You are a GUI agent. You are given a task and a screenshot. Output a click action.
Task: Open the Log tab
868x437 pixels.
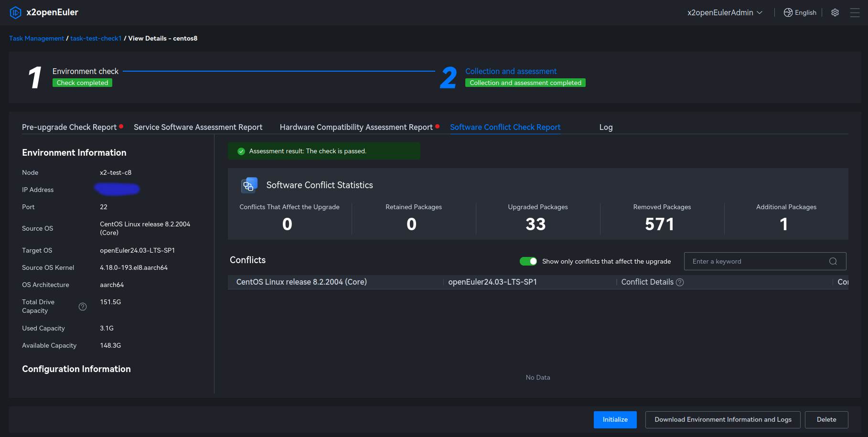click(606, 127)
